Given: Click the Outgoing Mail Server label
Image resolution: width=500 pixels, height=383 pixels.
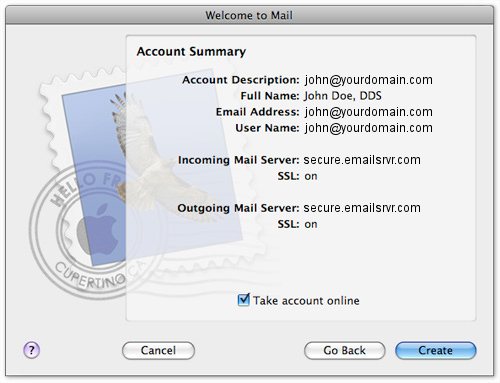Looking at the screenshot, I should (x=238, y=208).
